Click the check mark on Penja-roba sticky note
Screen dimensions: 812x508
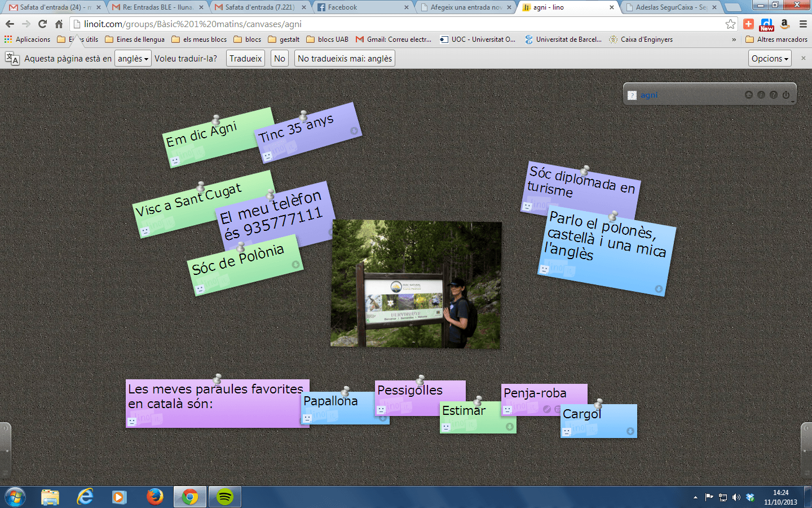pos(546,409)
